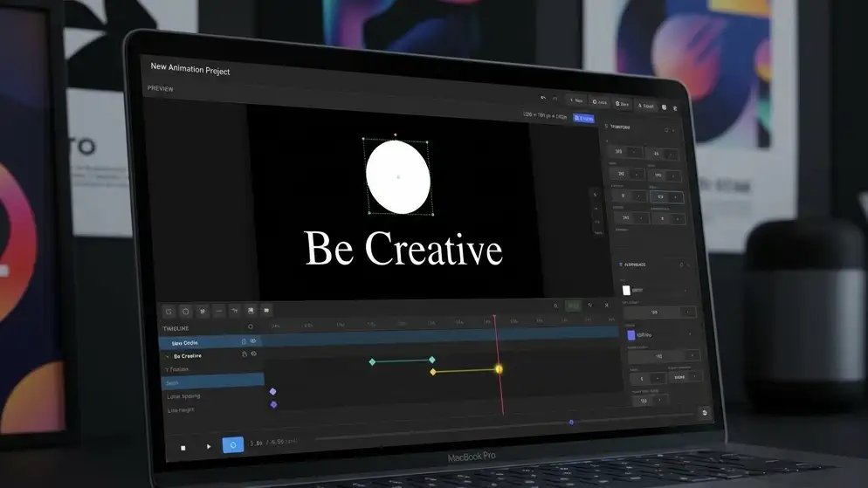Click the circle icon beside TIMELINE label
The image size is (868, 488).
pos(251,327)
